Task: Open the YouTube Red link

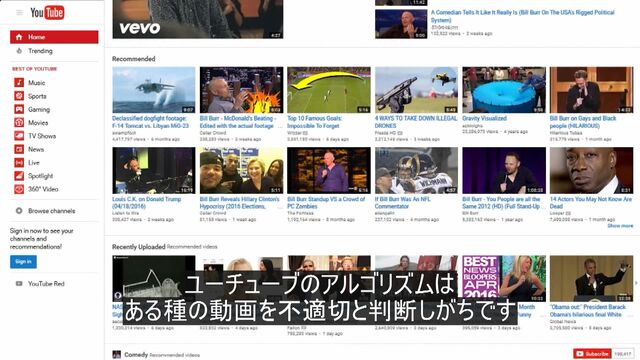Action: click(46, 283)
